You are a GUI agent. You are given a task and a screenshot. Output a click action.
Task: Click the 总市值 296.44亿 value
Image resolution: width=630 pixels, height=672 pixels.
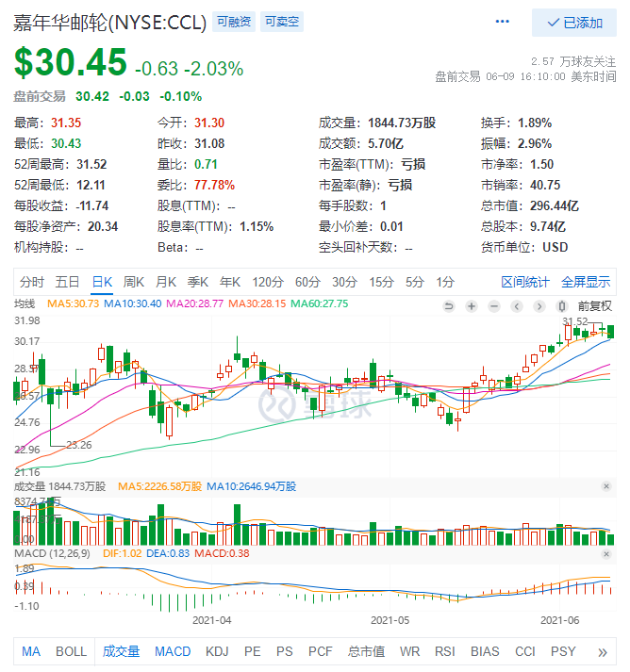point(555,206)
